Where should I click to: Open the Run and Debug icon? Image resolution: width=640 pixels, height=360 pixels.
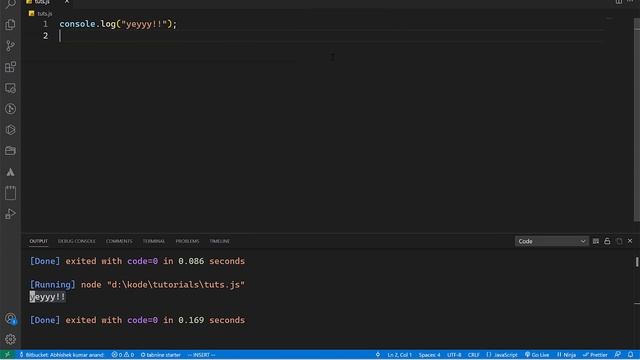pyautogui.click(x=10, y=214)
